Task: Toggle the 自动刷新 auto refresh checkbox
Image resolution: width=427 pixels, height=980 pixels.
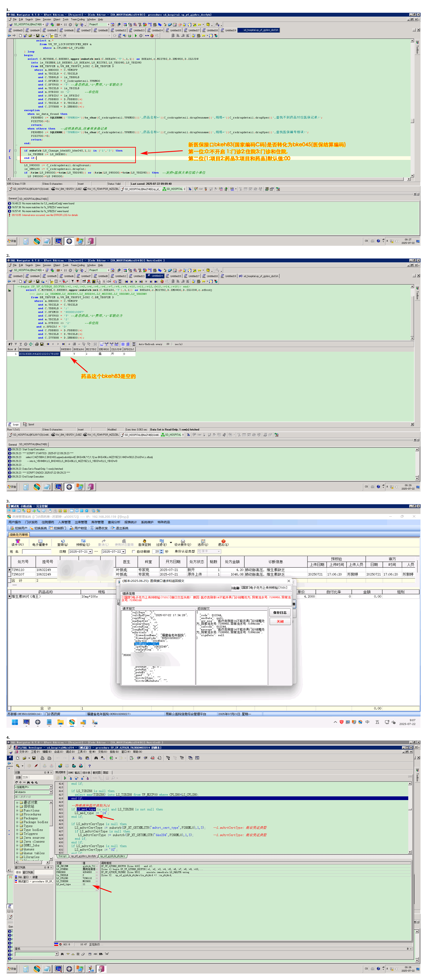Action: 133,551
